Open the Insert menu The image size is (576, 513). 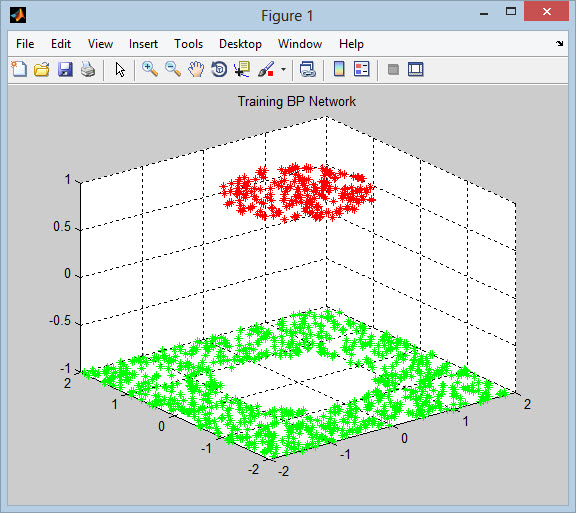tap(143, 44)
